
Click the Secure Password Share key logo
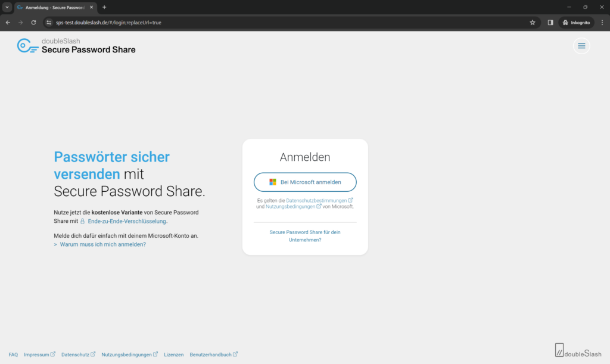pos(27,45)
